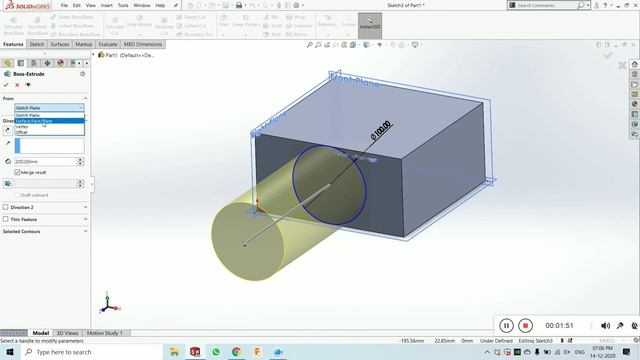The image size is (640, 360).
Task: Pause the screen recording
Action: pyautogui.click(x=506, y=325)
